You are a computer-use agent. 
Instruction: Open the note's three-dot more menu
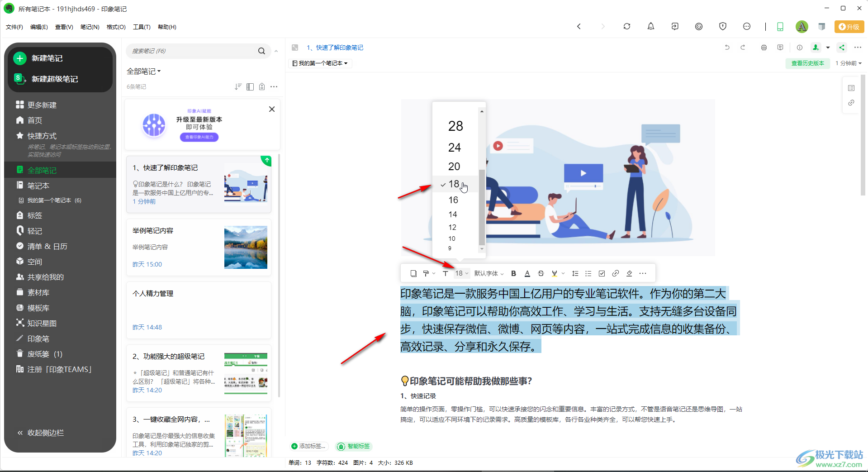coord(858,48)
